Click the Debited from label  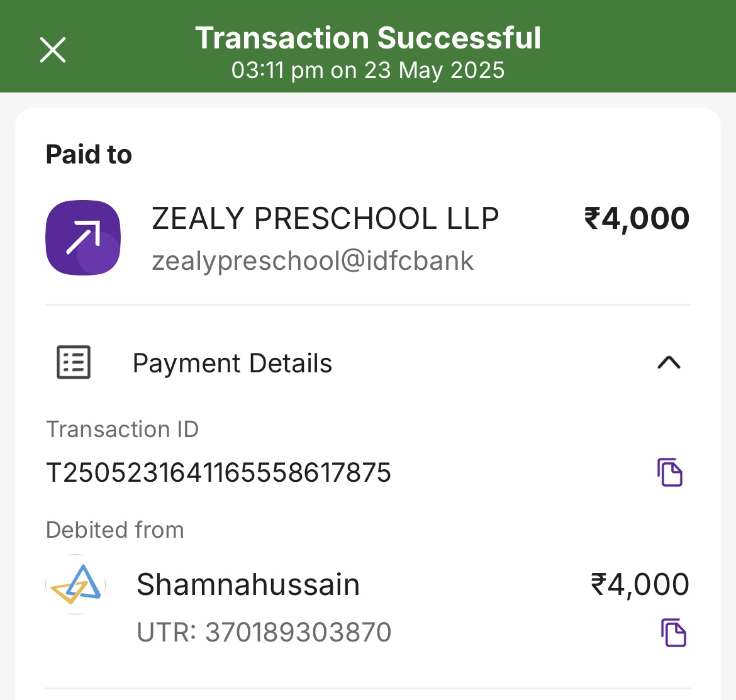[115, 530]
